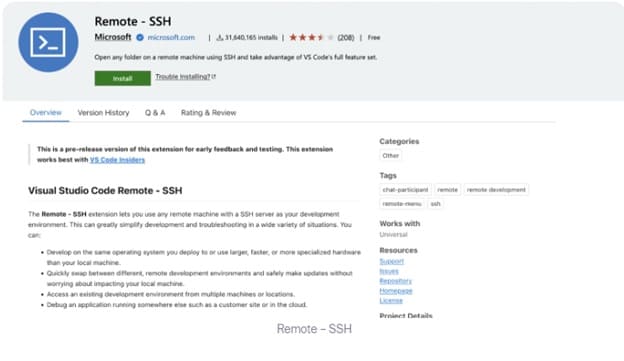Viewport: 624px width, 361px height.
Task: Click the Tags heading
Action: (x=388, y=176)
